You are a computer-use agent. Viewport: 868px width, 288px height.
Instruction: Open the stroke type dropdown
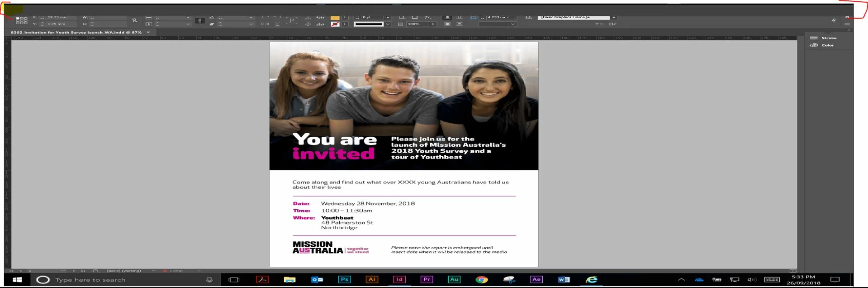pos(387,24)
